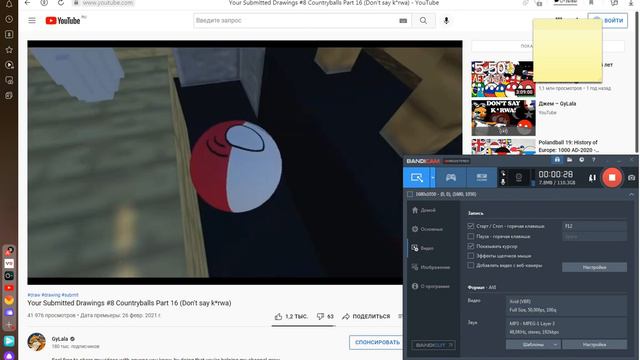Image resolution: width=640 pixels, height=360 pixels.
Task: Click the YouTube search magnifier button
Action: point(423,20)
